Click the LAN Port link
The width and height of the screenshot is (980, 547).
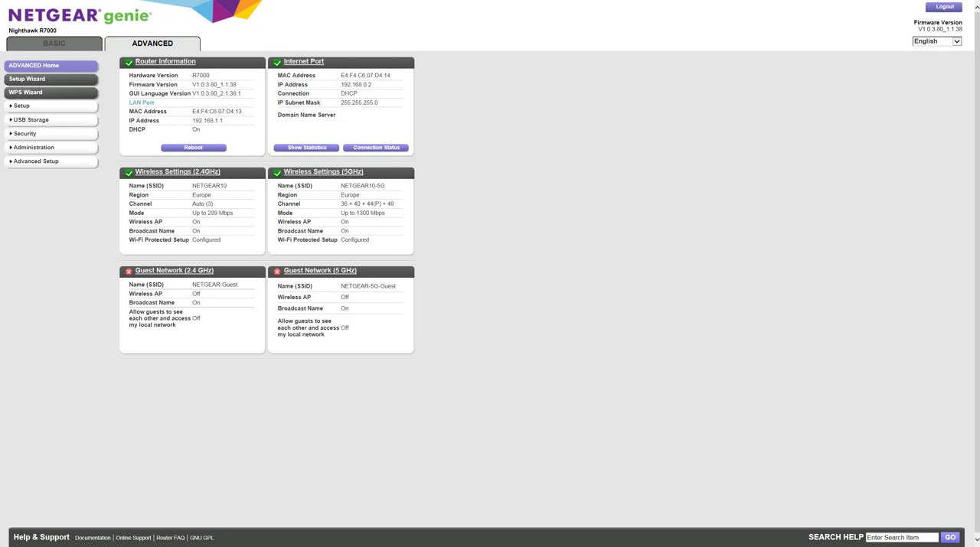tap(142, 103)
